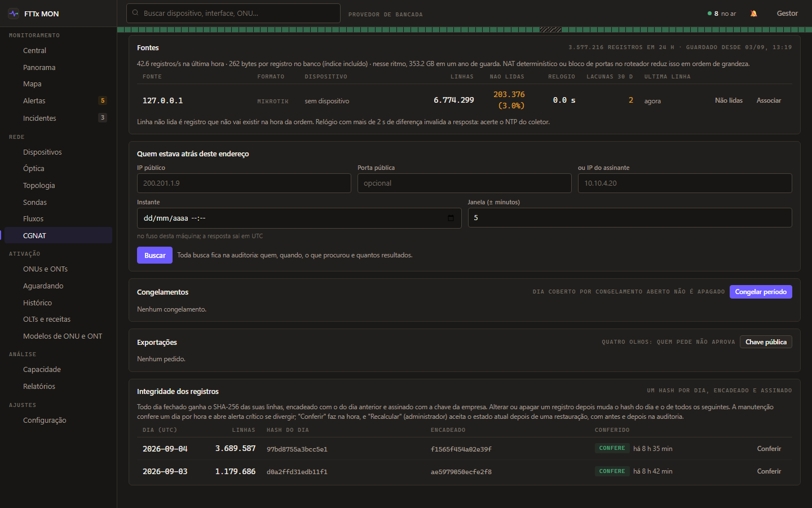
Task: Click the LACUNAS 30 D column header
Action: click(x=610, y=77)
